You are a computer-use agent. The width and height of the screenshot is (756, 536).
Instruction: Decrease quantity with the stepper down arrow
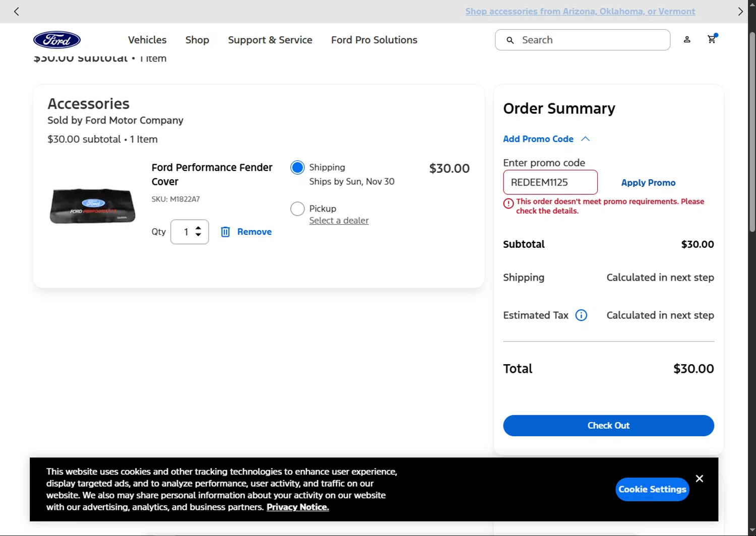(x=199, y=235)
